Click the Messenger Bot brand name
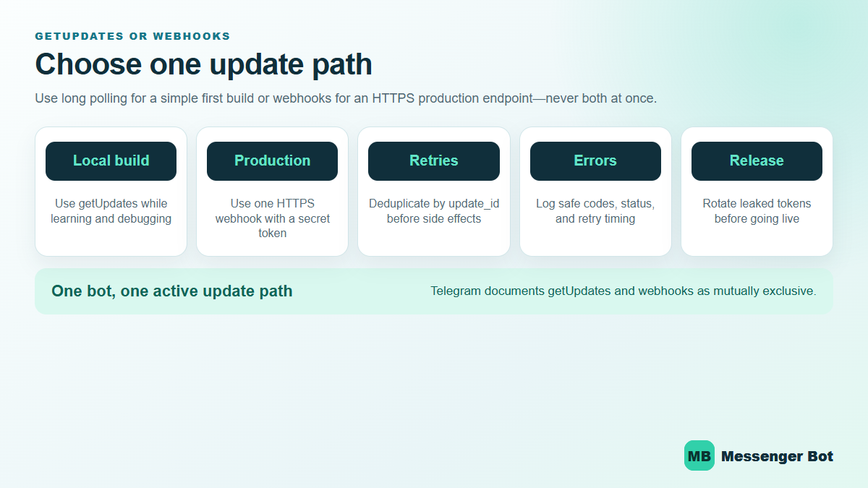The height and width of the screenshot is (488, 868). click(778, 456)
